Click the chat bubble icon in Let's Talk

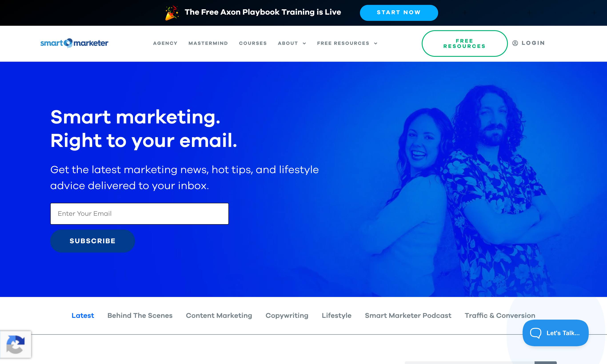click(535, 333)
